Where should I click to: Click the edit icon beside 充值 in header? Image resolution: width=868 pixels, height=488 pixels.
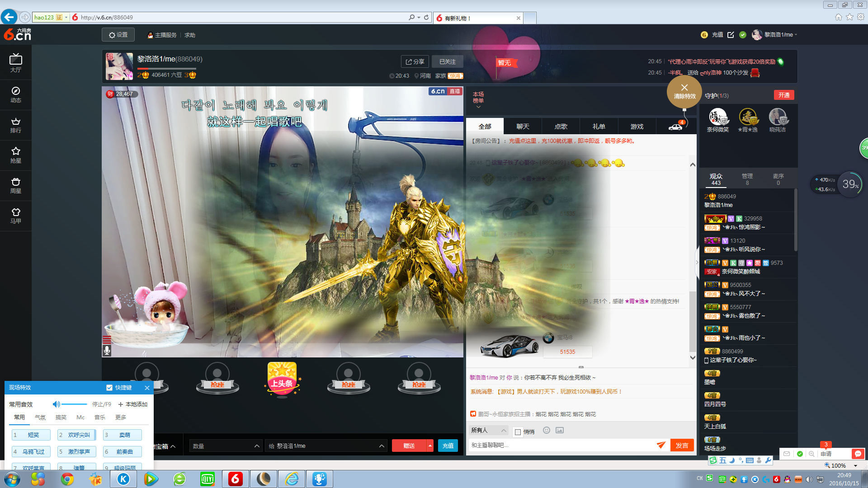pyautogui.click(x=731, y=35)
